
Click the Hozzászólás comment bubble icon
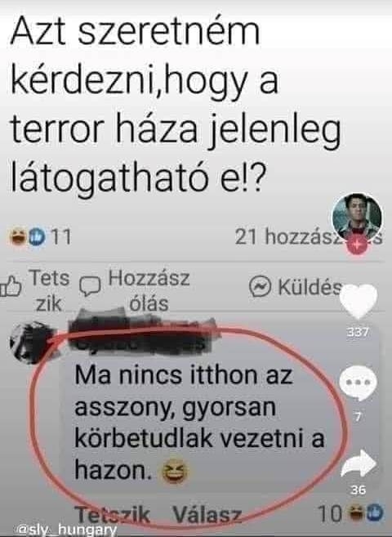90,285
